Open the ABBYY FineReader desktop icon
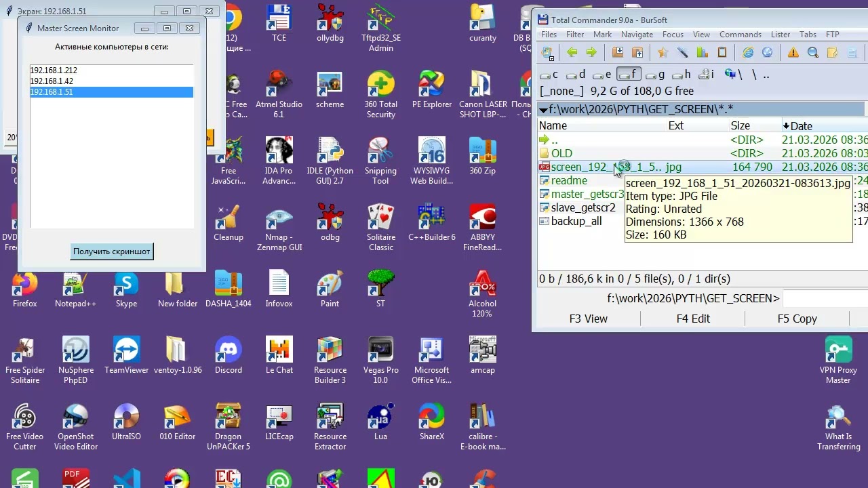The image size is (868, 488). [x=483, y=228]
